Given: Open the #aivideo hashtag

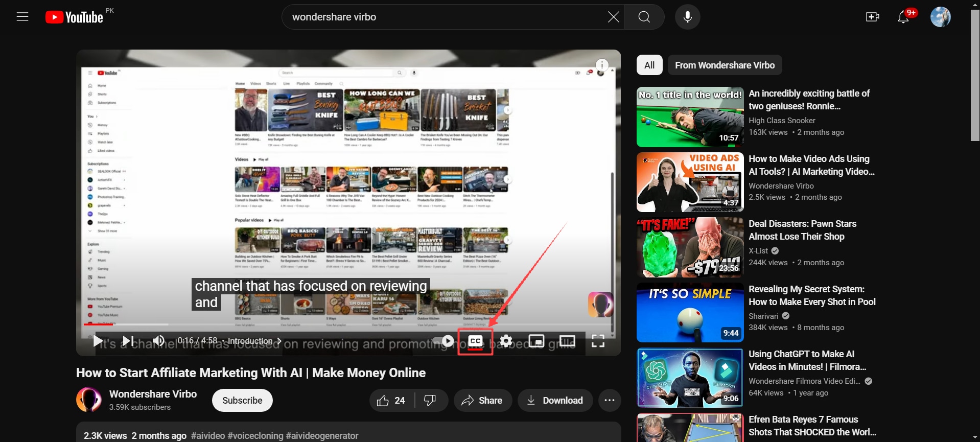Looking at the screenshot, I should pos(208,436).
